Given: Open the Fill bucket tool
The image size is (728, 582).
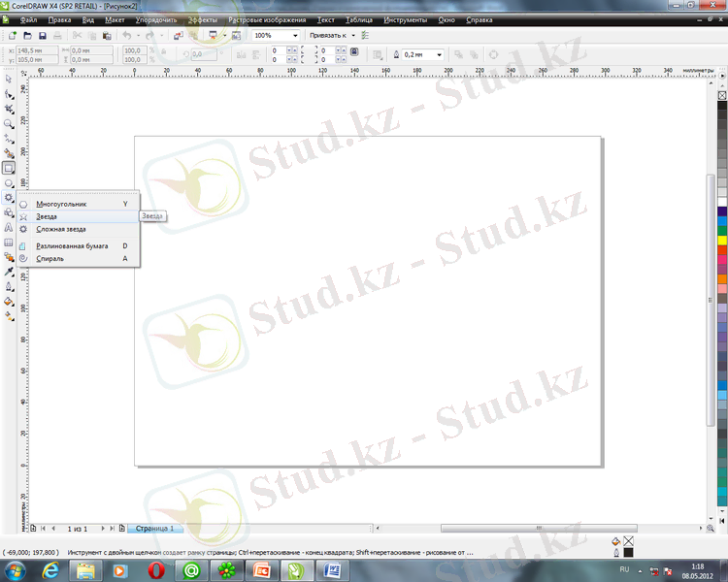Looking at the screenshot, I should [9, 302].
